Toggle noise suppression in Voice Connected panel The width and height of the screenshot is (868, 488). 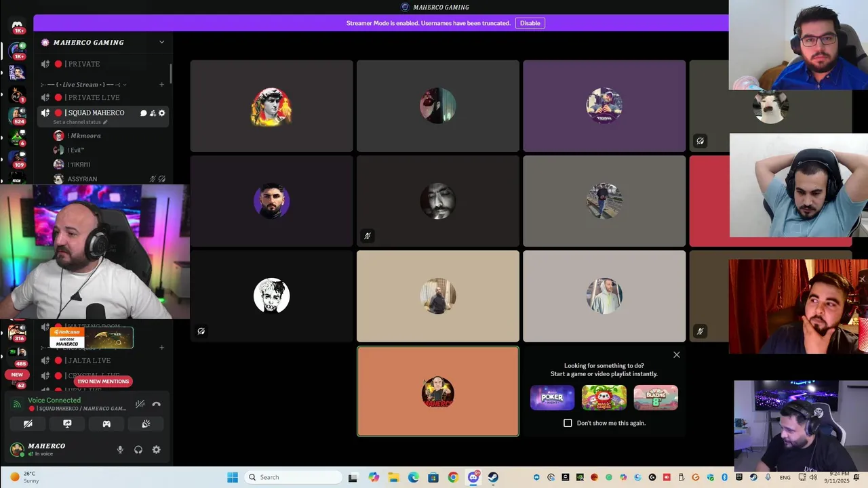point(140,404)
